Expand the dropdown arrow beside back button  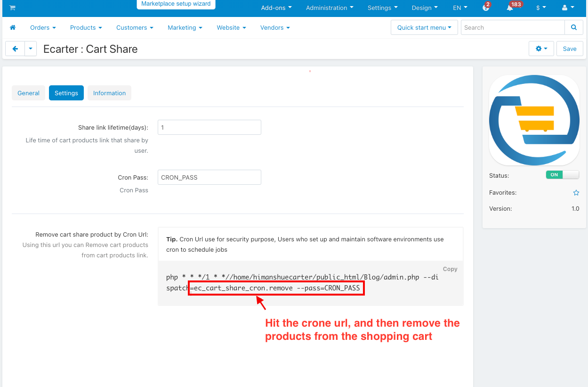pos(31,49)
